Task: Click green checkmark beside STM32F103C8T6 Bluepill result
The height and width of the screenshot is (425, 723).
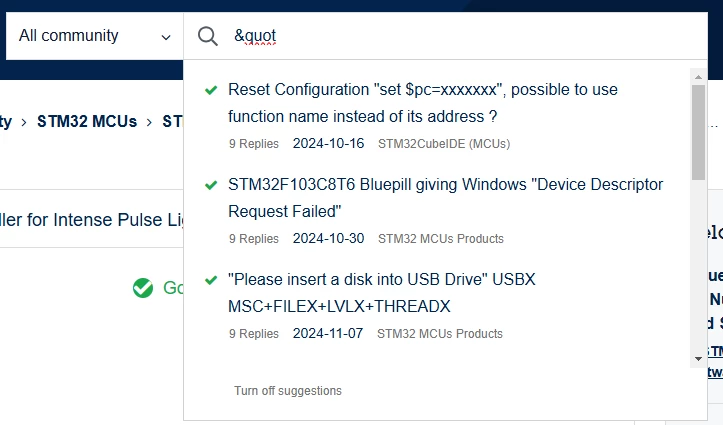Action: click(211, 185)
